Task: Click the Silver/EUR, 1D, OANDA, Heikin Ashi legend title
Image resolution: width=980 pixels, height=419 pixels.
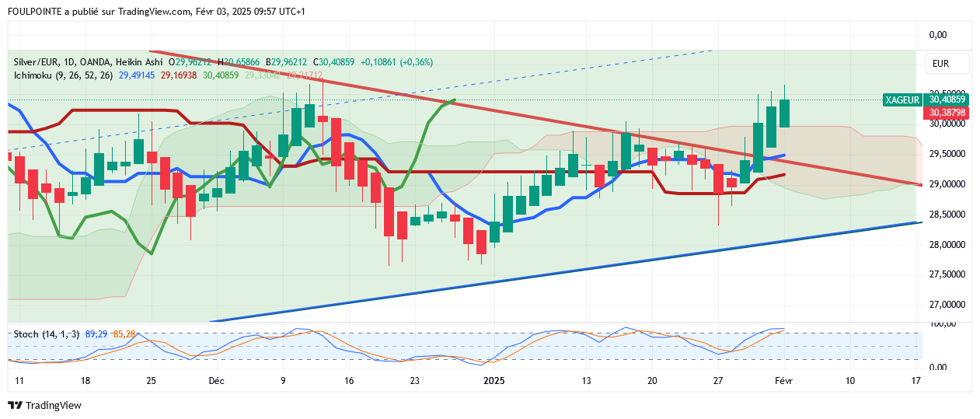Action: point(88,62)
